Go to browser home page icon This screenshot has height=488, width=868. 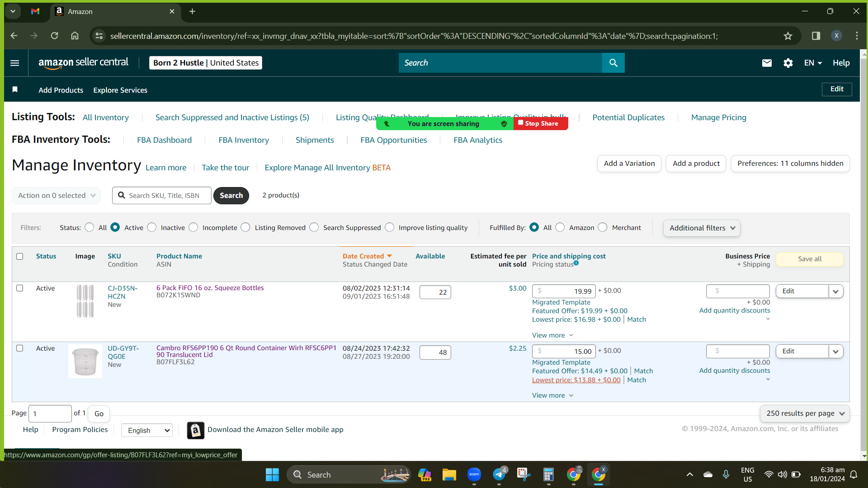click(75, 36)
